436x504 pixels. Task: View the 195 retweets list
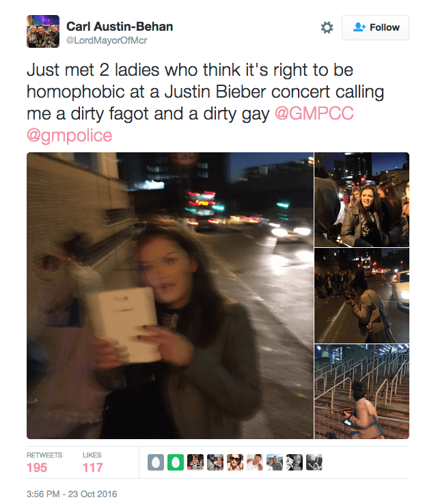coord(44,462)
